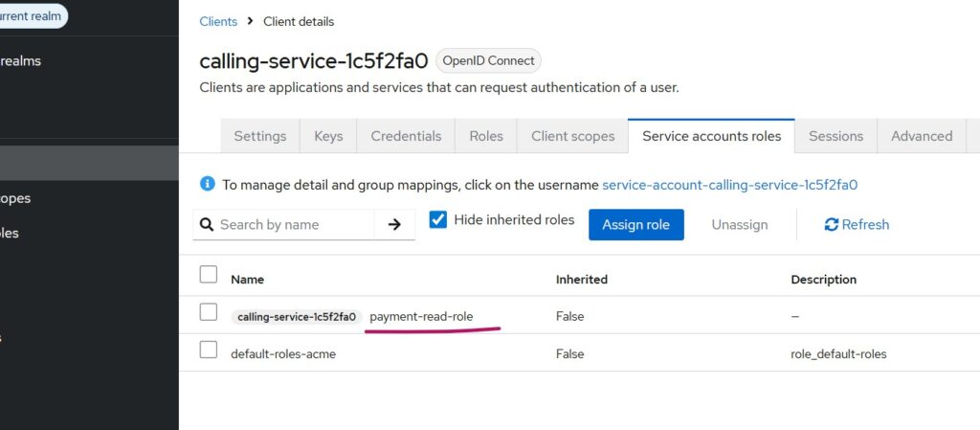Screen dimensions: 980x430
Task: Focus the Search by name field
Action: tap(292, 224)
